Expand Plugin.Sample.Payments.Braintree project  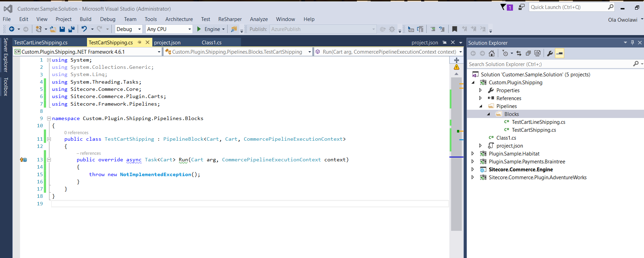coord(473,162)
